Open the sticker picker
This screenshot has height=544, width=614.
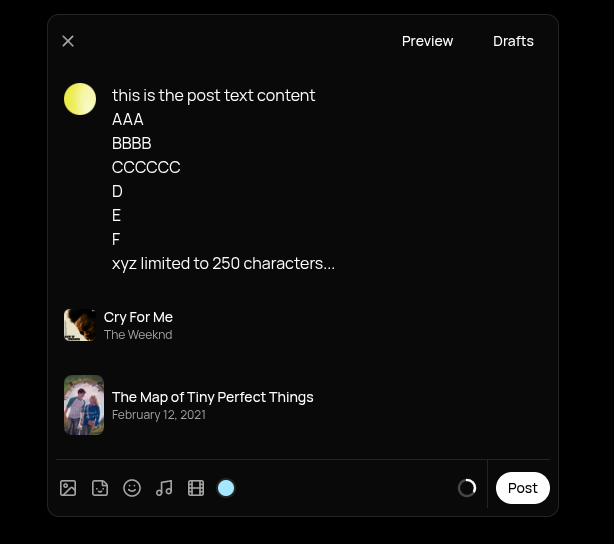point(100,488)
